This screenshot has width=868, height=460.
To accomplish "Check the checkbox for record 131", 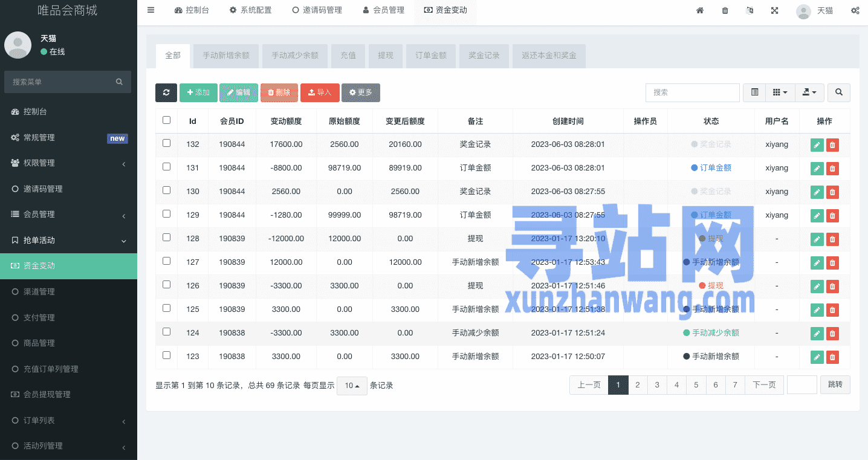I will pos(167,167).
